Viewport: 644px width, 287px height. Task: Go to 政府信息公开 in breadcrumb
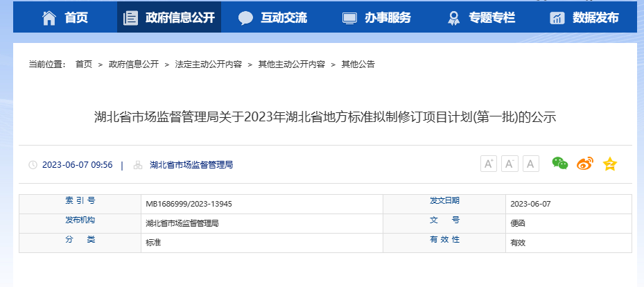tap(134, 64)
